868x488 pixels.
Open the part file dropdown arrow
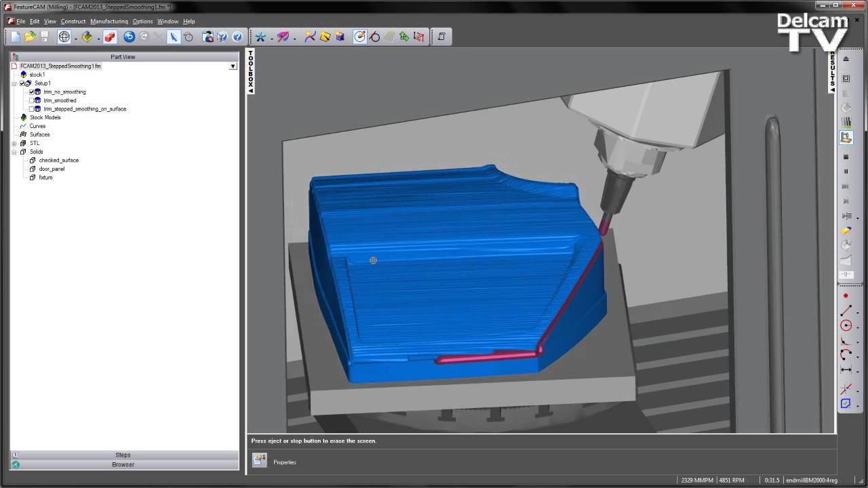233,66
